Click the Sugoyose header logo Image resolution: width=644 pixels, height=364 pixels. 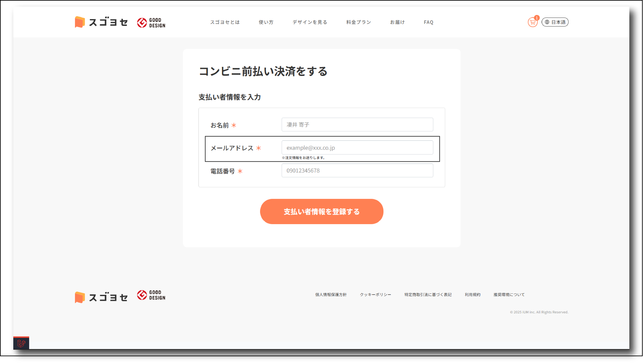pos(101,22)
